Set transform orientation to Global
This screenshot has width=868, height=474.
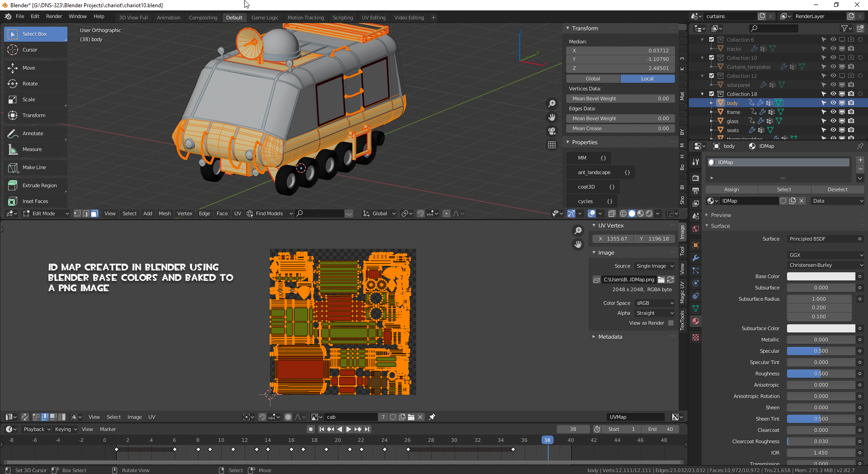pyautogui.click(x=593, y=79)
